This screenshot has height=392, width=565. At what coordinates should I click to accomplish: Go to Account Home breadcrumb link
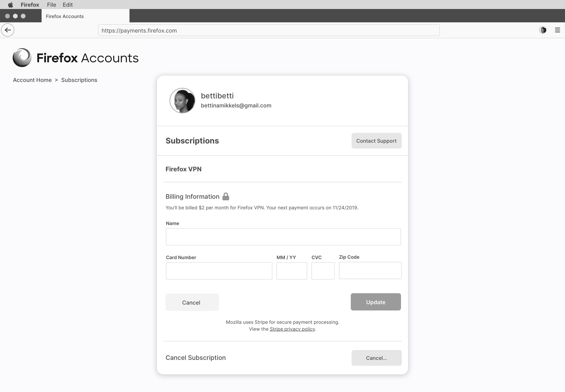(x=32, y=80)
